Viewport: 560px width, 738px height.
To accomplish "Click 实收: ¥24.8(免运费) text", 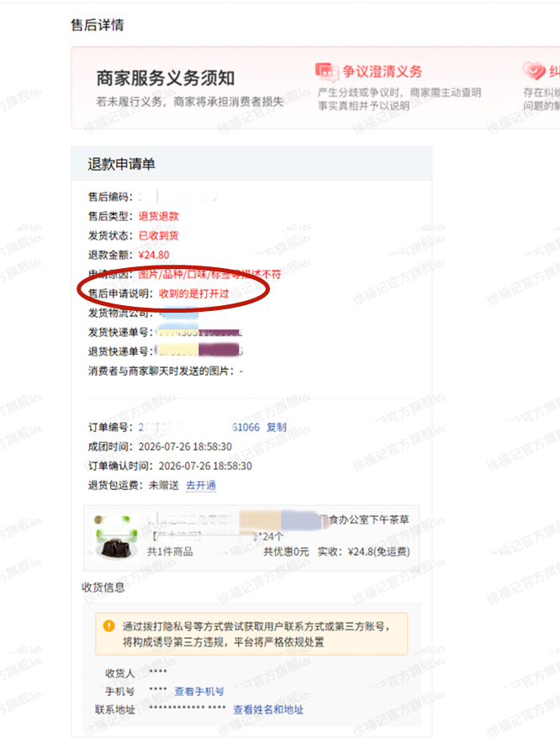I will pos(363,551).
